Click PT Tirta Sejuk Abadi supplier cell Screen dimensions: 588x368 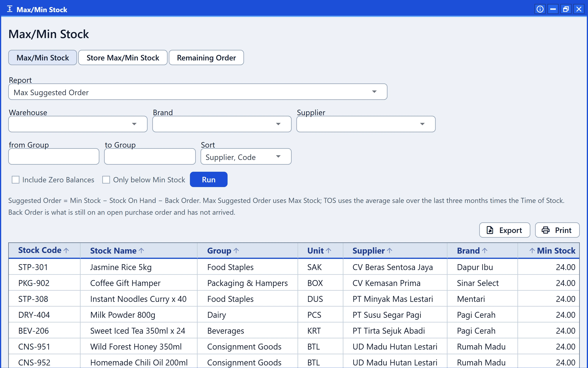395,331
